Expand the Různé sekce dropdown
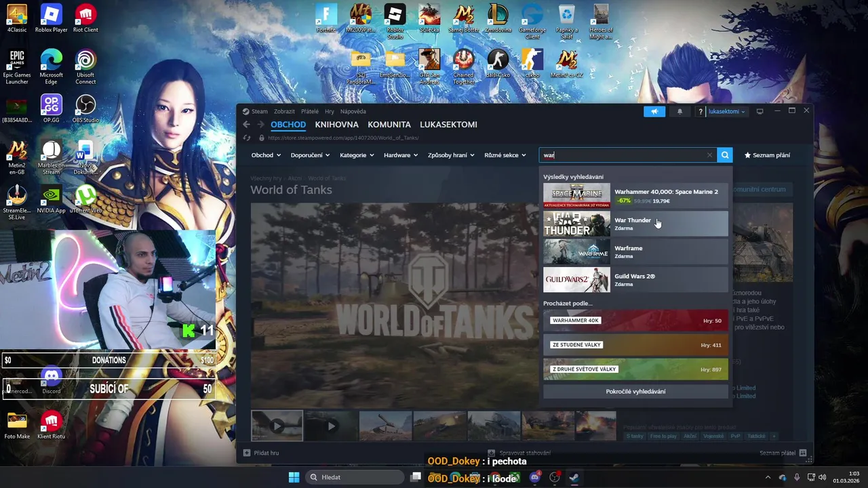This screenshot has height=488, width=868. click(x=505, y=155)
